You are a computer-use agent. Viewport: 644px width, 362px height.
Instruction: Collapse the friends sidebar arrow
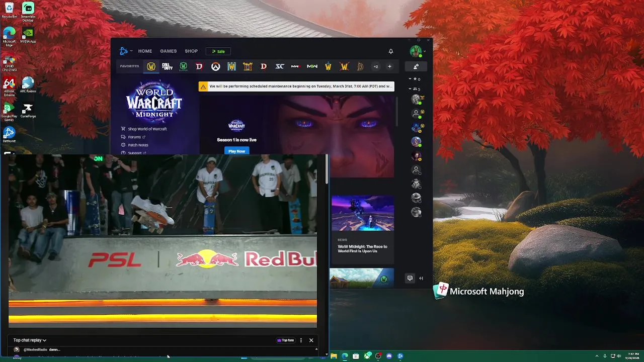point(421,278)
